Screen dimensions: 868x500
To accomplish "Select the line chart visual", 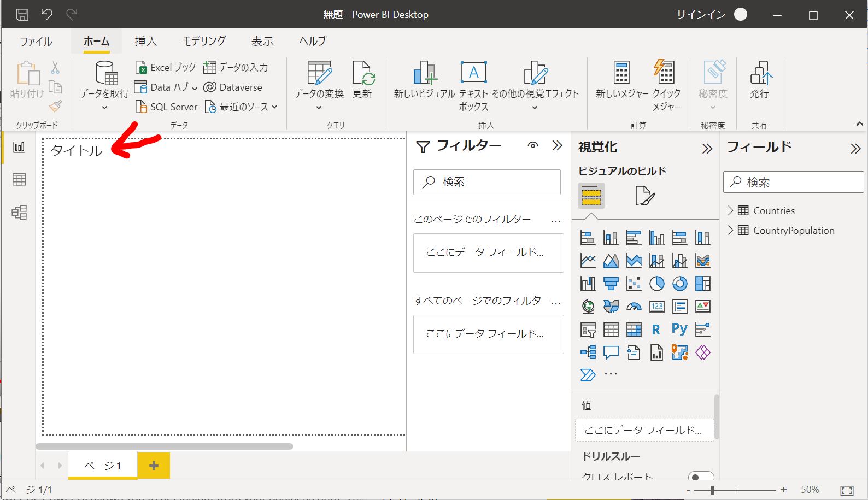I will pyautogui.click(x=588, y=261).
